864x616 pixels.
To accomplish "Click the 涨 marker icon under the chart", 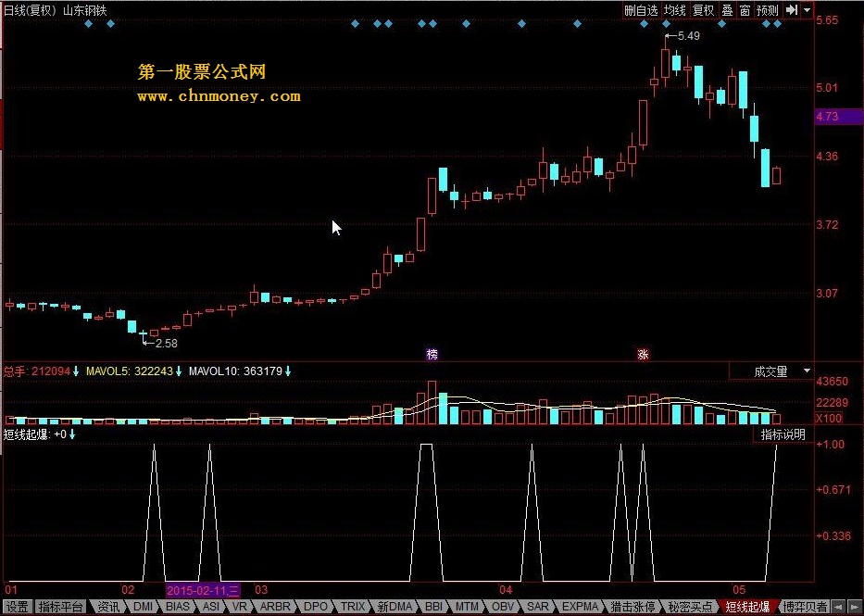I will [x=643, y=354].
